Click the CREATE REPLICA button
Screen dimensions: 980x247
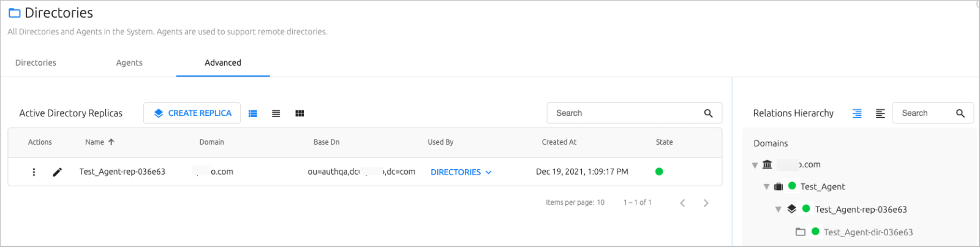pyautogui.click(x=192, y=113)
